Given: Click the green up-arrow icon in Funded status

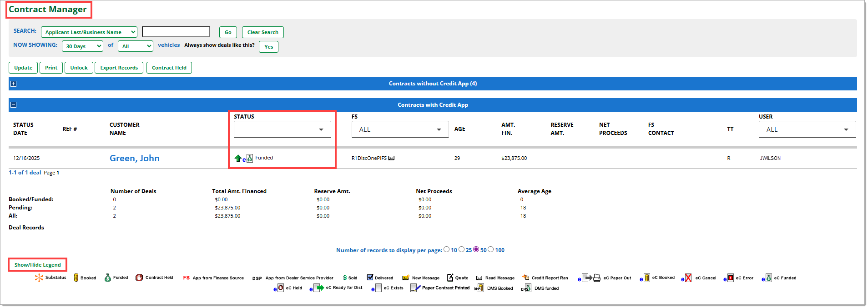Looking at the screenshot, I should click(238, 158).
